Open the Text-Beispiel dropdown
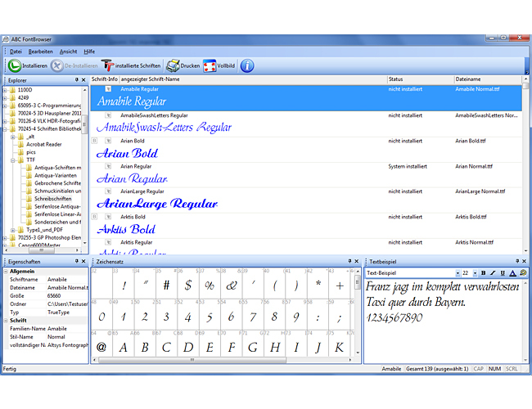This screenshot has height=409, width=532. point(458,272)
